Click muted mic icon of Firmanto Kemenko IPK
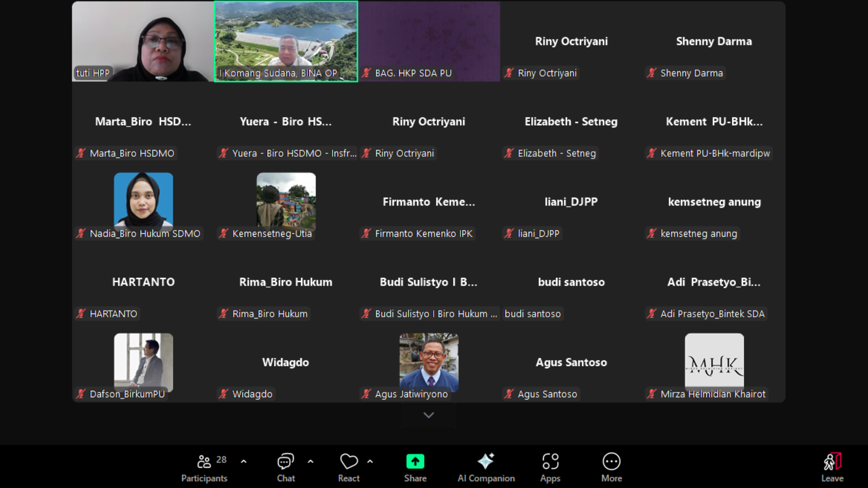 (366, 233)
